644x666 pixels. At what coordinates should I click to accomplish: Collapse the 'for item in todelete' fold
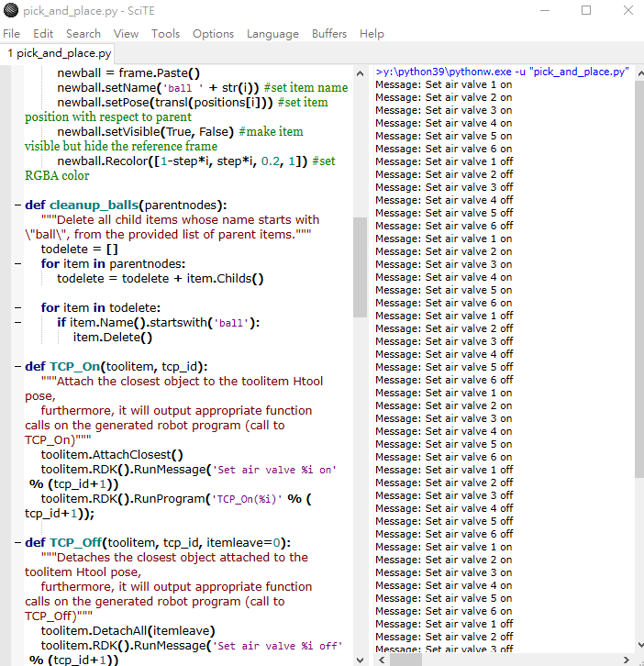[x=17, y=308]
